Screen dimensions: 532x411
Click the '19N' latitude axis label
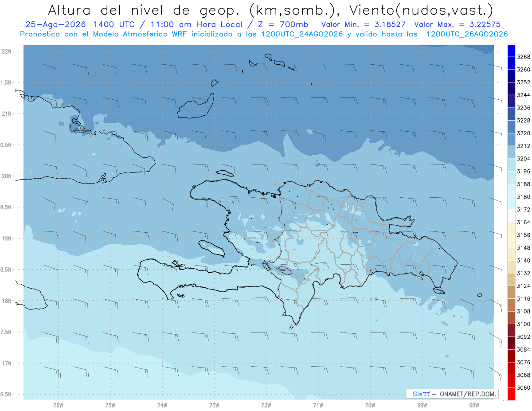pyautogui.click(x=7, y=239)
